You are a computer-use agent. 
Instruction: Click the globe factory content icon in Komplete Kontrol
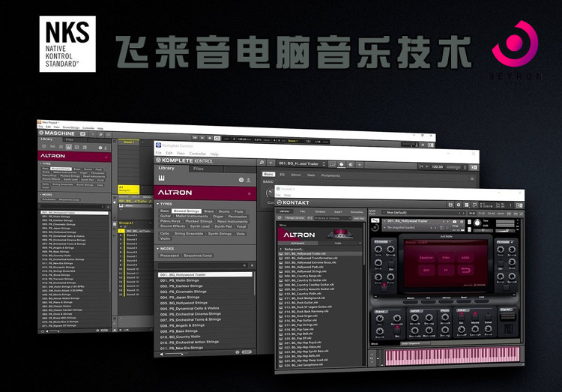click(x=241, y=180)
